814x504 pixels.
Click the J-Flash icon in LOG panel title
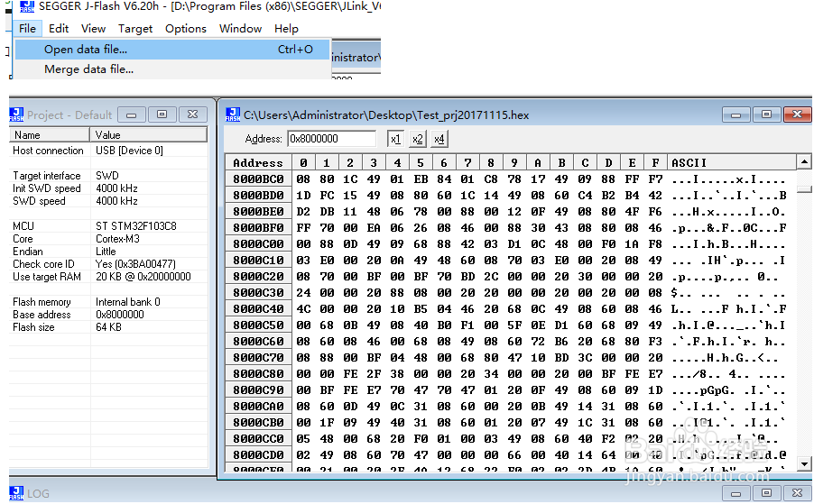[x=16, y=492]
